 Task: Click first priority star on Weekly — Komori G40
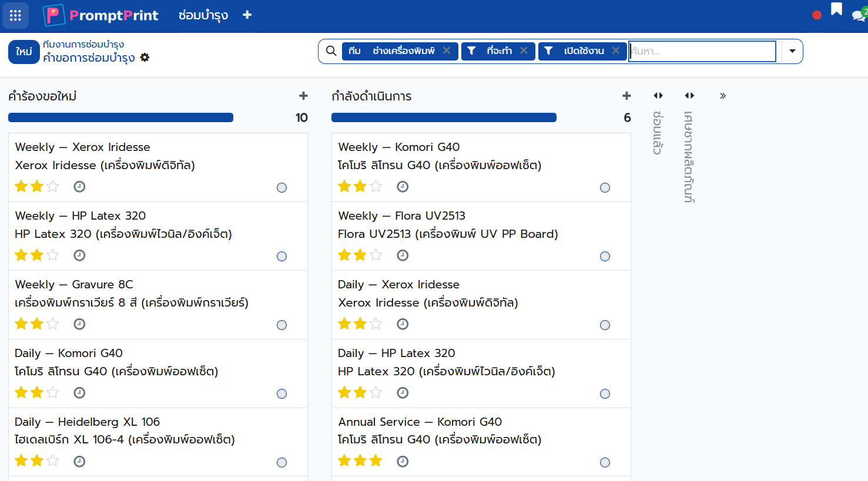pos(345,187)
